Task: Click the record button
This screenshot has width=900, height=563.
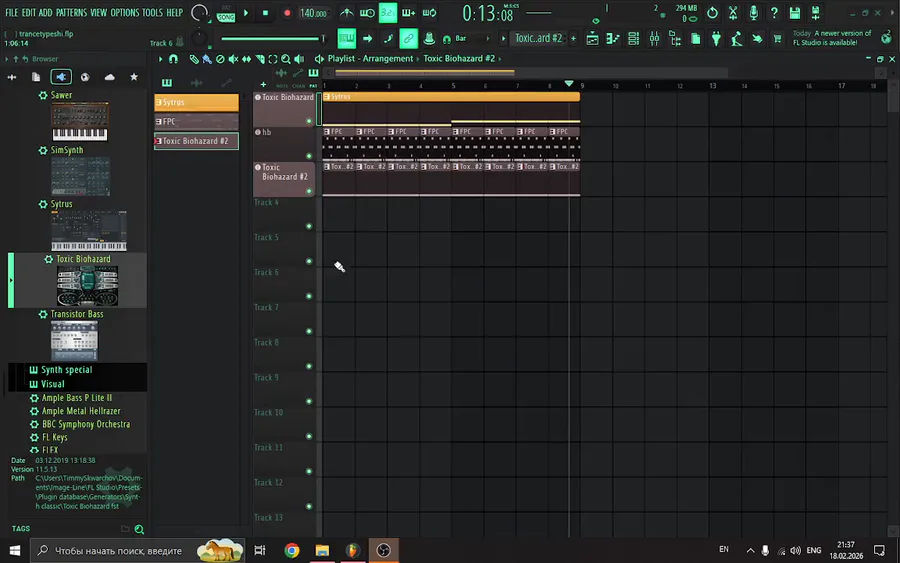Action: tap(287, 13)
